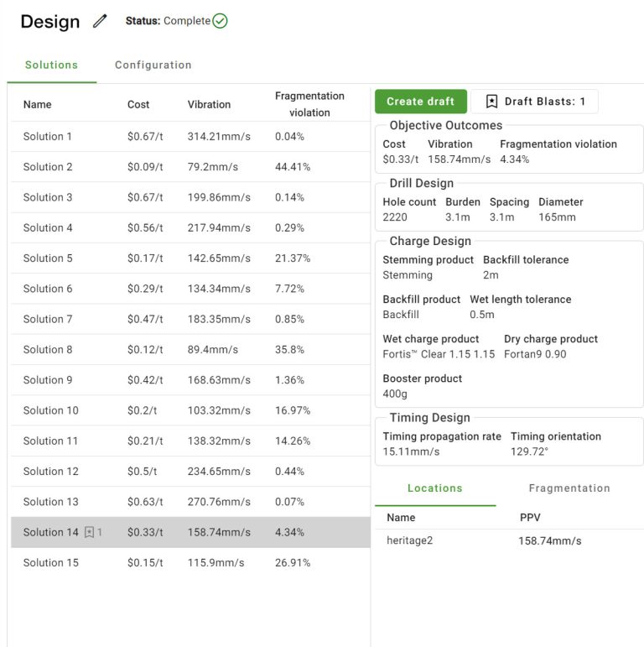Click the pencil edit icon beside Design

pos(101,22)
